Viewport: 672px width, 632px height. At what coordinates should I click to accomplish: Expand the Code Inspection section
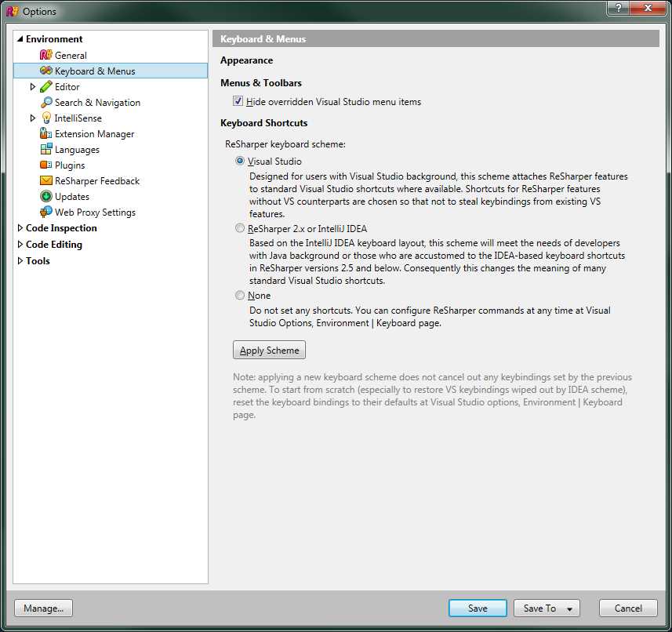(x=20, y=227)
